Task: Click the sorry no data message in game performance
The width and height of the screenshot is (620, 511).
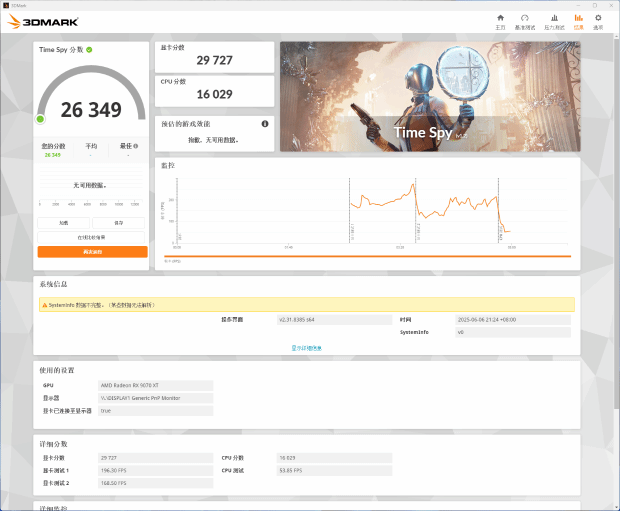Action: pos(213,140)
